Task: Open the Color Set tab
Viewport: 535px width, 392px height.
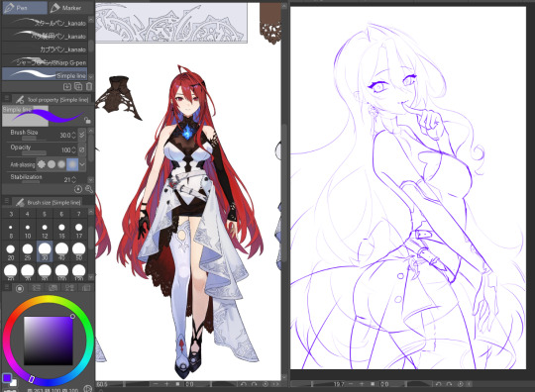Action: (x=53, y=288)
